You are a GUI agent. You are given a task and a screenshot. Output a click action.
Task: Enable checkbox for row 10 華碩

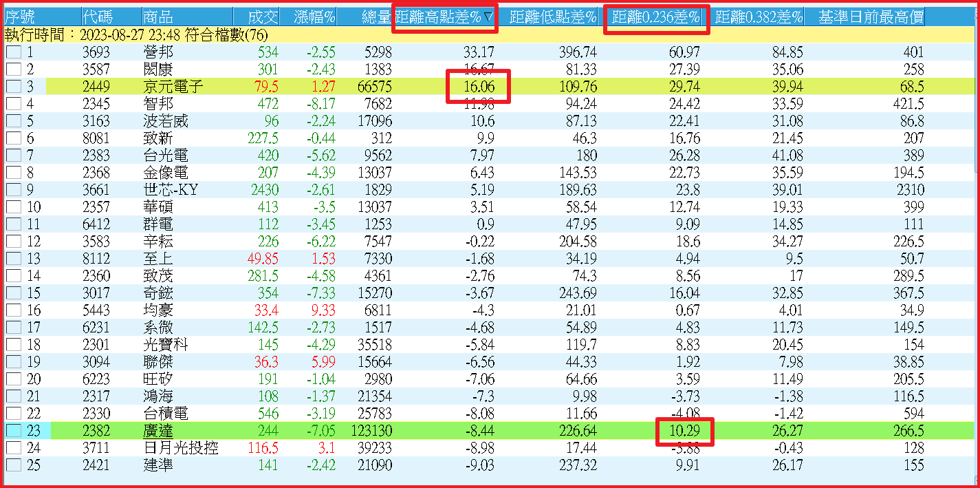pyautogui.click(x=14, y=207)
